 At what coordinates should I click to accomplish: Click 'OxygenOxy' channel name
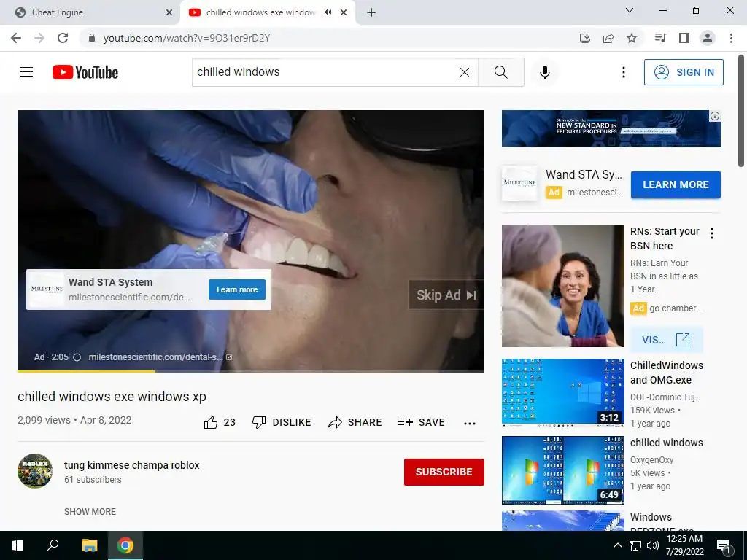(x=651, y=460)
